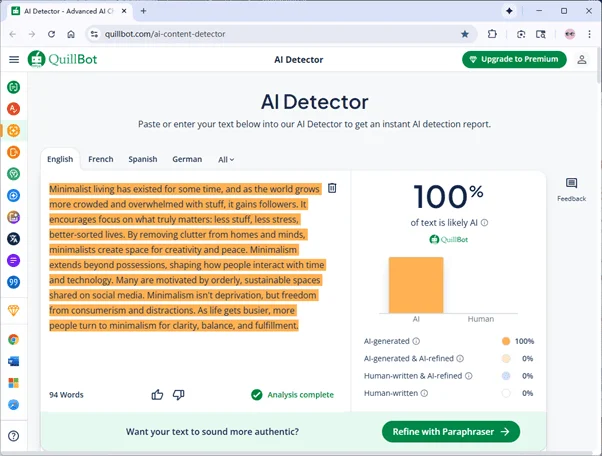The height and width of the screenshot is (456, 602).
Task: Show info icon beside AI-generated
Action: (416, 341)
